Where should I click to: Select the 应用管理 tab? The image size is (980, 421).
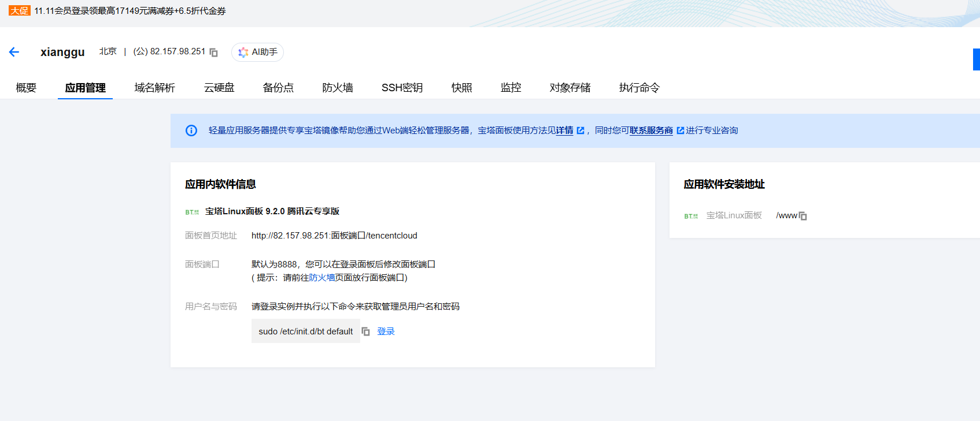point(85,88)
